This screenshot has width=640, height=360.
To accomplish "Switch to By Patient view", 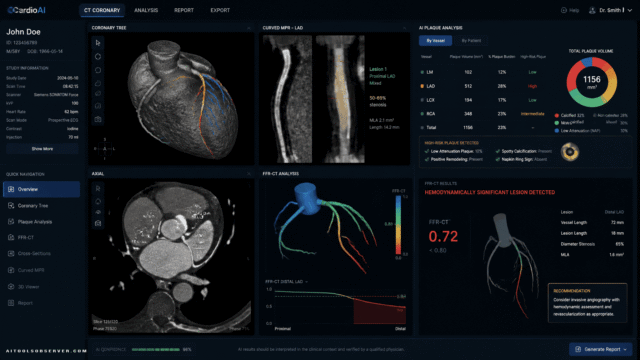I will point(471,40).
